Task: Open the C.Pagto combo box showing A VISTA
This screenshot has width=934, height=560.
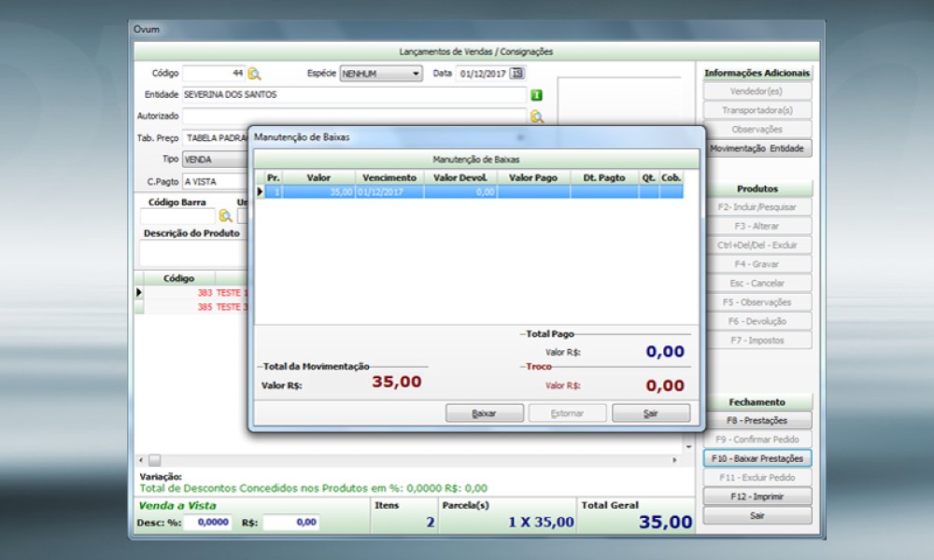Action: (215, 181)
